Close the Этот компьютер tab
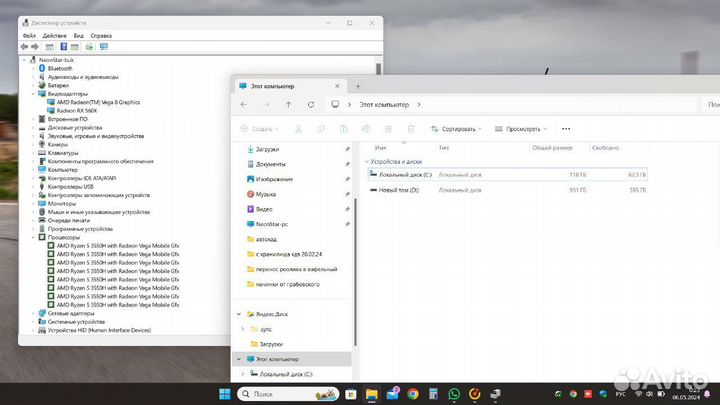Screen dimensions: 720x405 pyautogui.click(x=338, y=86)
